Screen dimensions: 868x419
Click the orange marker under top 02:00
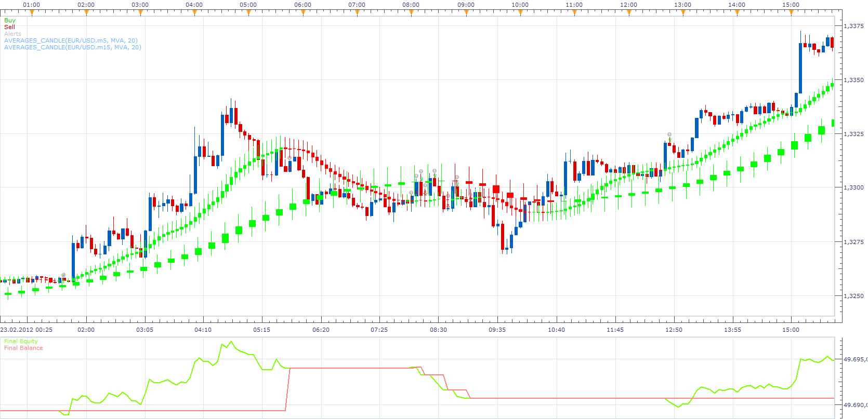86,13
